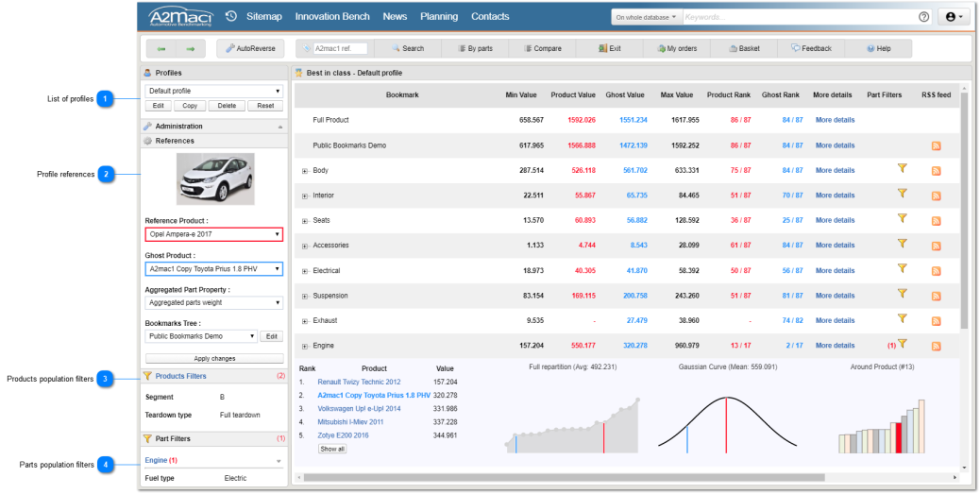This screenshot has height=494, width=980.
Task: Open More details for Suspension
Action: point(835,295)
